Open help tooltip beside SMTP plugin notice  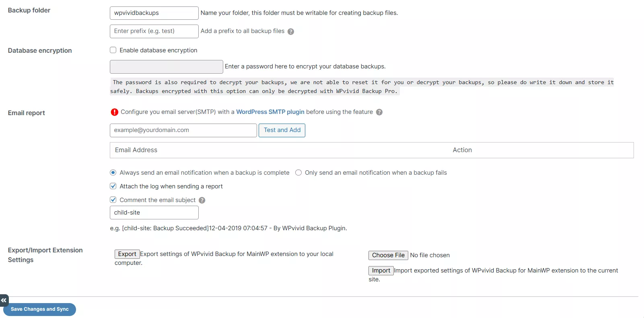click(x=379, y=112)
